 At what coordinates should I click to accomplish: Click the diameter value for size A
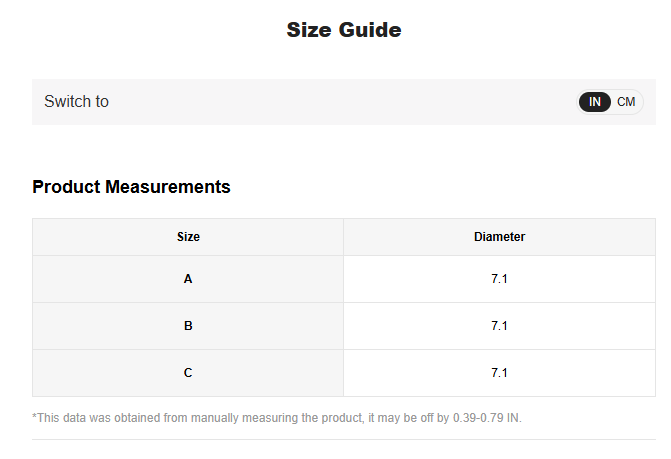point(499,279)
